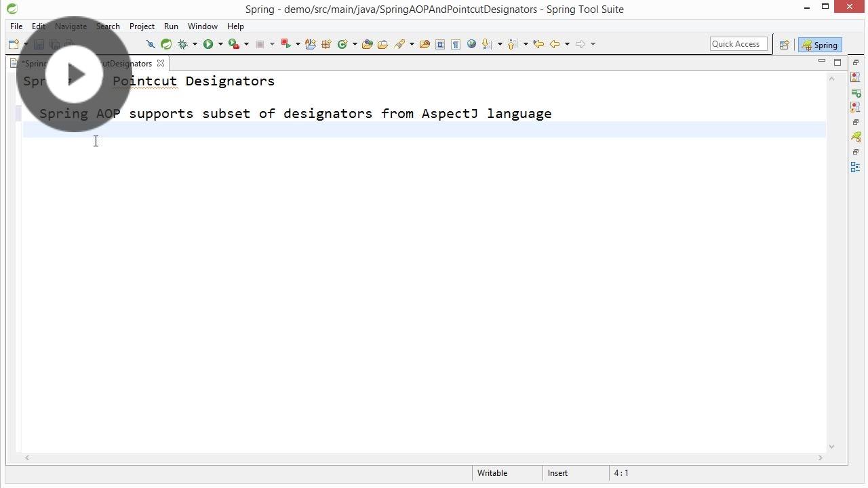Image resolution: width=868 pixels, height=488 pixels.
Task: Open the Forward history dropdown arrow
Action: coord(593,44)
